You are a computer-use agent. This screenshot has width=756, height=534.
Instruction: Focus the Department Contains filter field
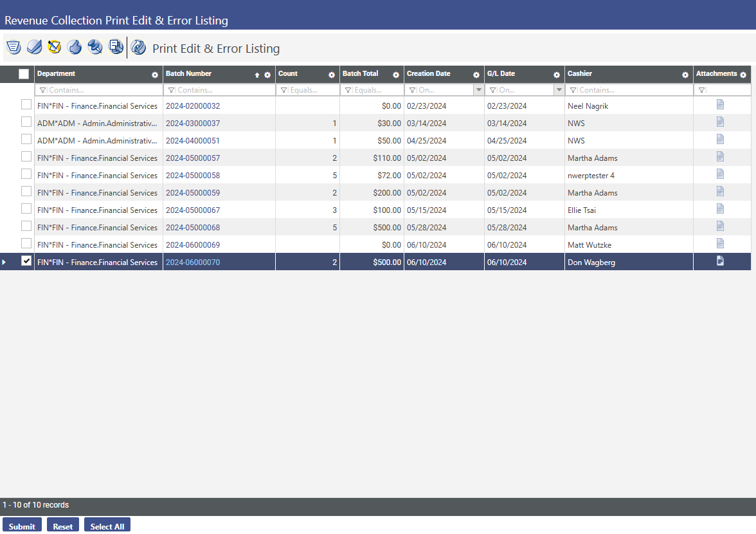point(99,90)
